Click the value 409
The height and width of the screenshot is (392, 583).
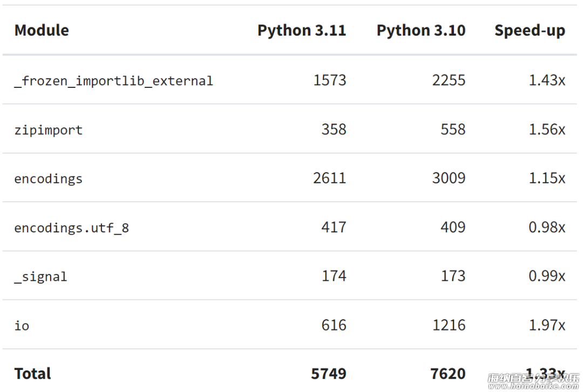click(453, 227)
